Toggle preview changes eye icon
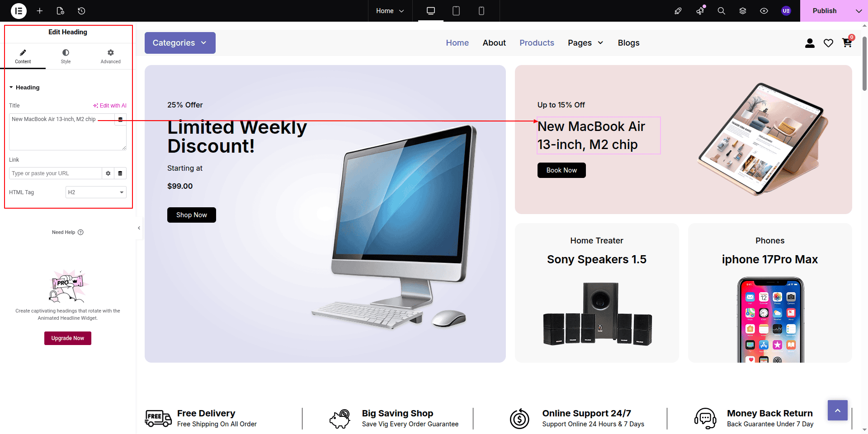This screenshot has width=868, height=434. pyautogui.click(x=764, y=11)
